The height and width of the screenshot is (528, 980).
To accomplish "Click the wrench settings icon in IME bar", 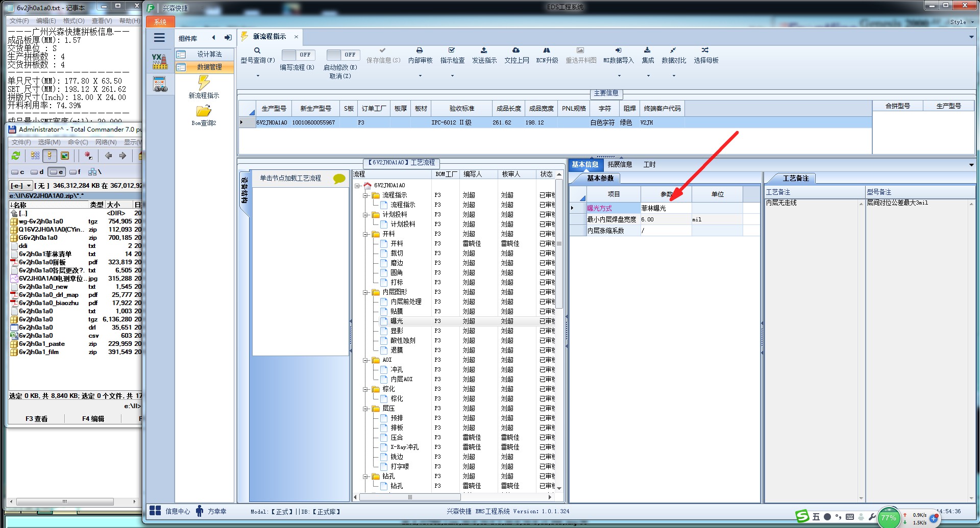I will point(872,517).
